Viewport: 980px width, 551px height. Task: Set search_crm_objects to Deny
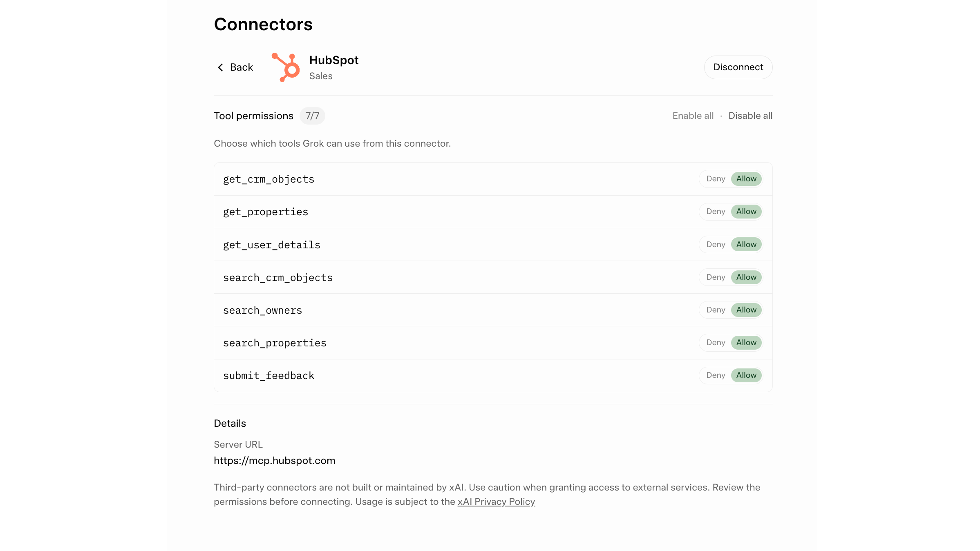coord(715,277)
